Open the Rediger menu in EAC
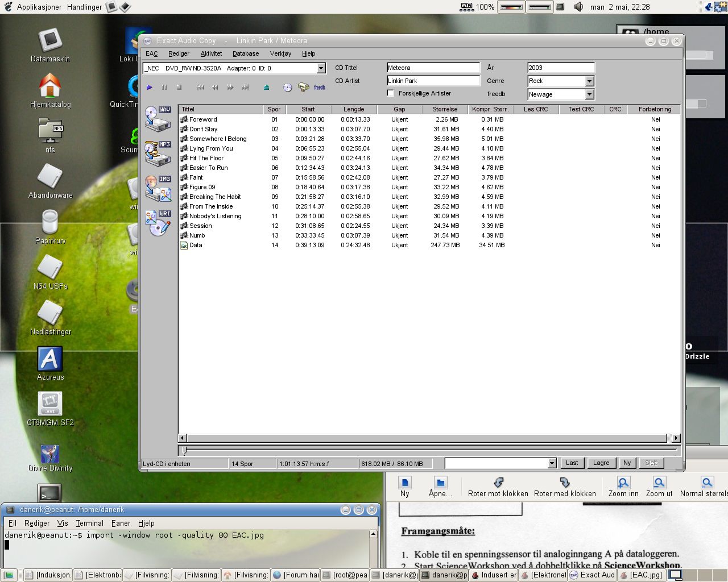728x582 pixels. tap(179, 53)
